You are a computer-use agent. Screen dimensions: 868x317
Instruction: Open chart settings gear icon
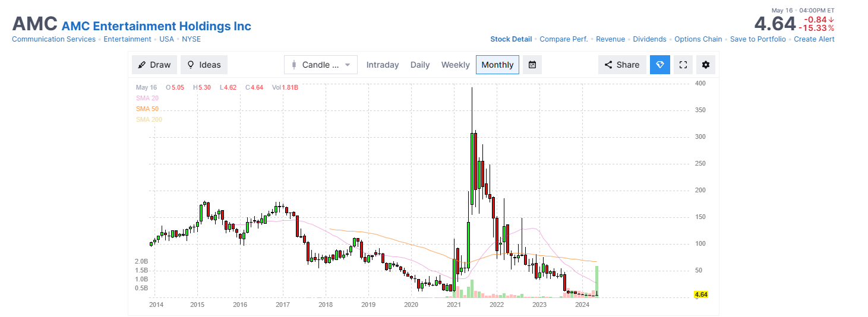point(705,65)
